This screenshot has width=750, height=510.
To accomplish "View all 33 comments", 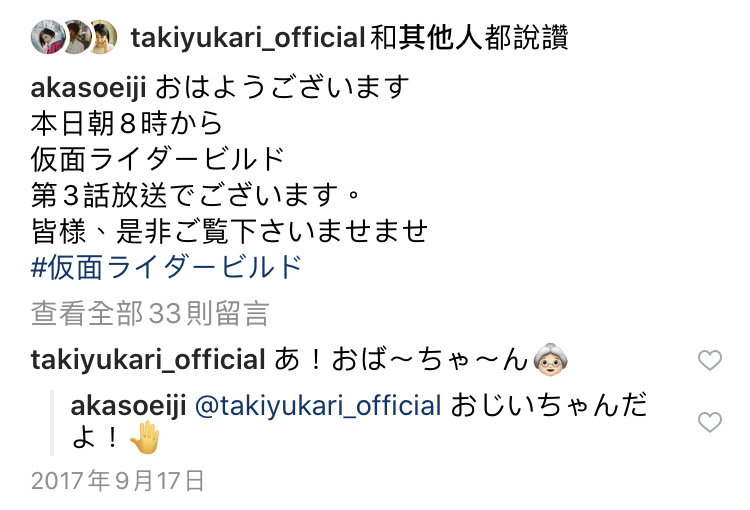I will click(150, 313).
